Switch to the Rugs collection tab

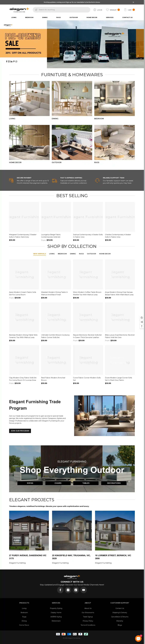click(81, 254)
